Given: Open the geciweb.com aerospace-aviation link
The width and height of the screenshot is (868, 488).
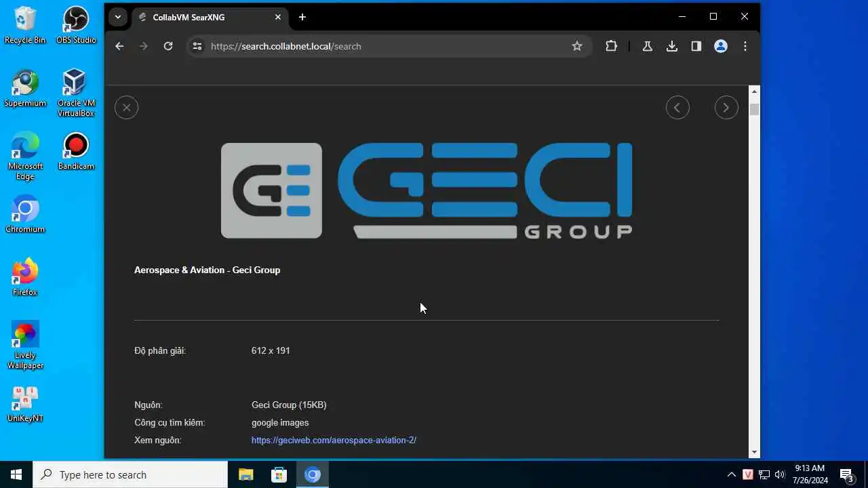Looking at the screenshot, I should click(334, 441).
